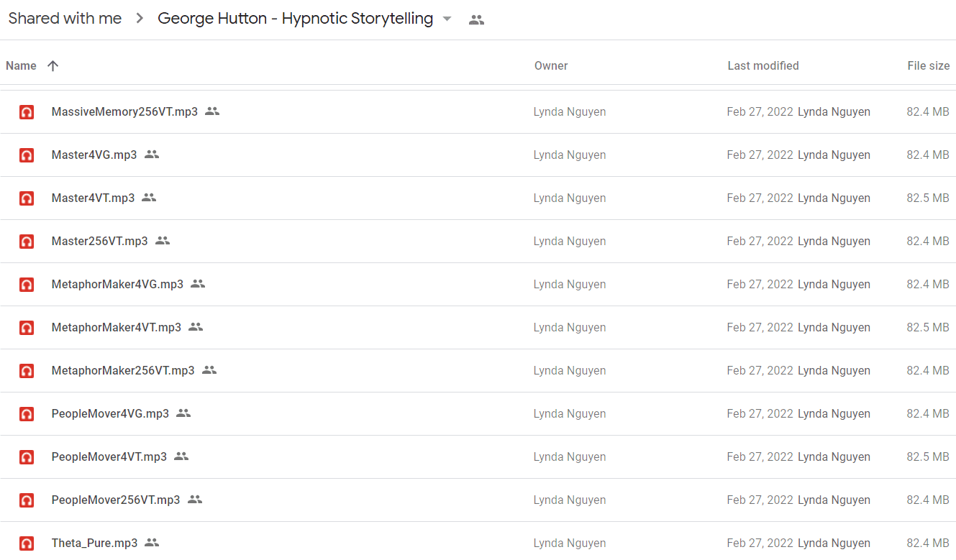Sort files by Name column
This screenshot has width=956, height=560.
coord(21,66)
